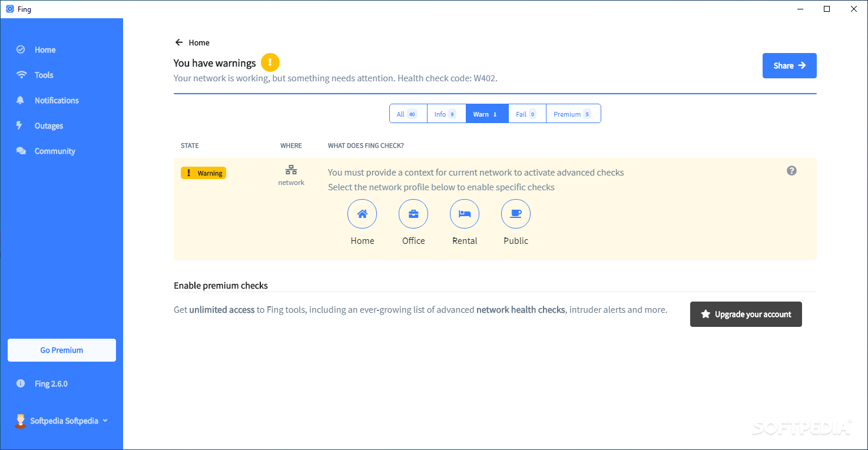Click the help question mark icon
The height and width of the screenshot is (450, 868).
[x=791, y=171]
